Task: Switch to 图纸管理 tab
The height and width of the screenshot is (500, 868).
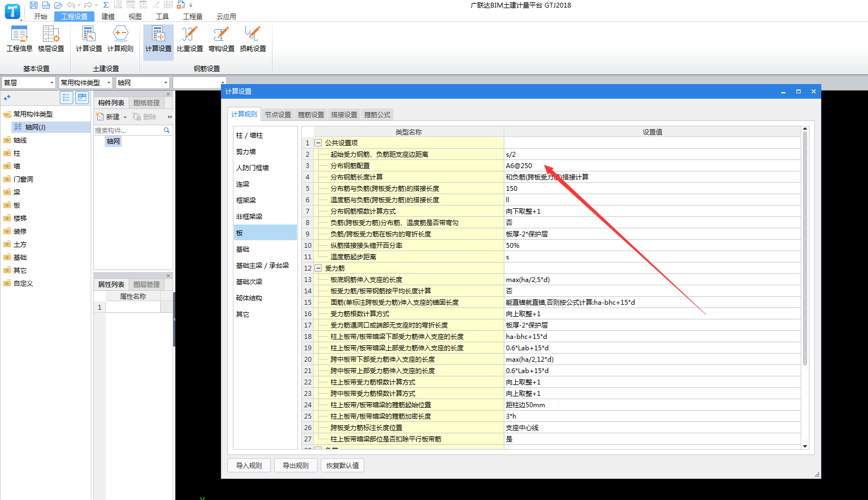Action: (147, 102)
